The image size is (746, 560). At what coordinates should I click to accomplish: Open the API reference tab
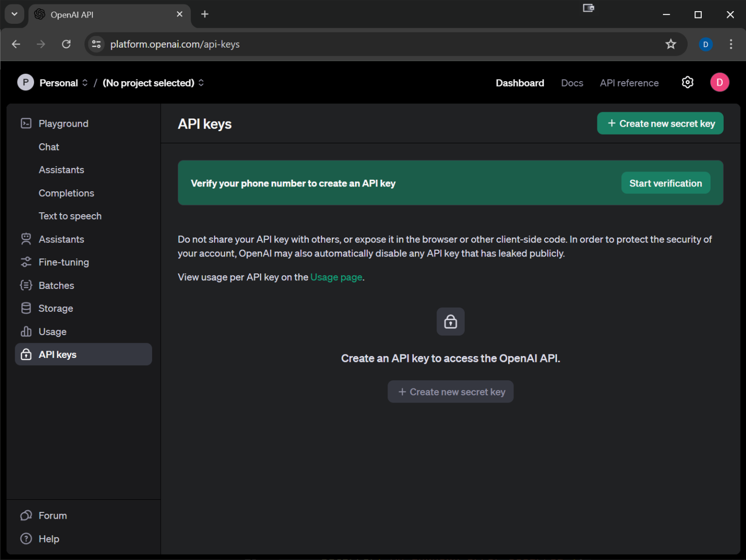[x=629, y=83]
